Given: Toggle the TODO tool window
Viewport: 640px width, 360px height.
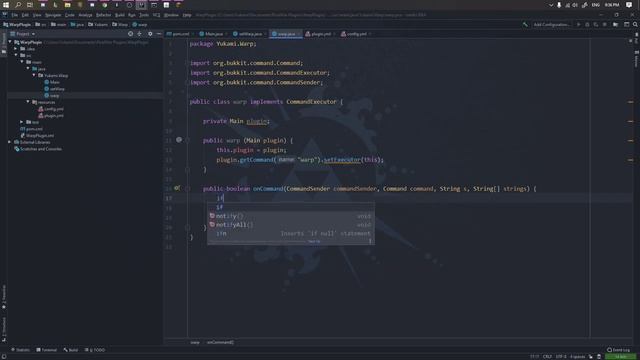Looking at the screenshot, I should click(x=95, y=350).
